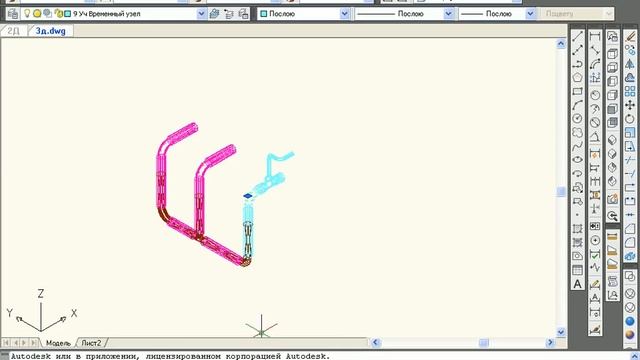The width and height of the screenshot is (640, 360).
Task: Select the Polygon tool
Action: pos(577,78)
